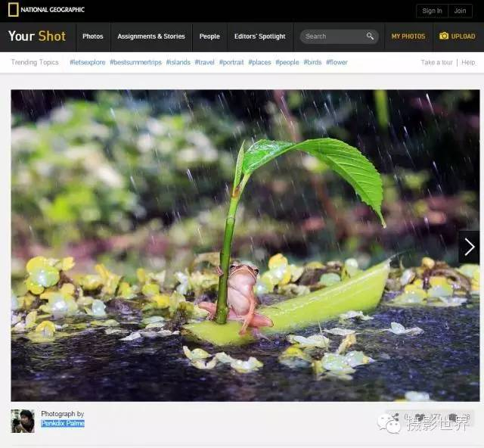Open the #birds trending topic
Screen dimensions: 484x448
pos(312,62)
